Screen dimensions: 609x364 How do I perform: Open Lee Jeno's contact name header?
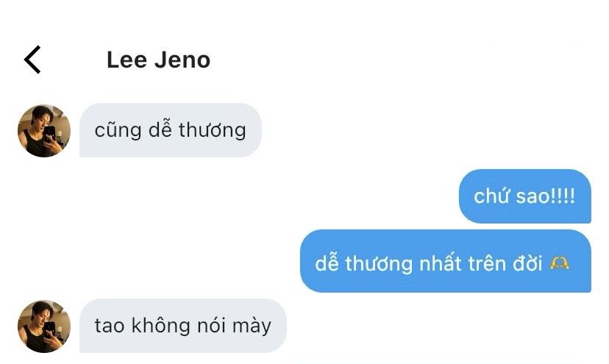point(158,60)
